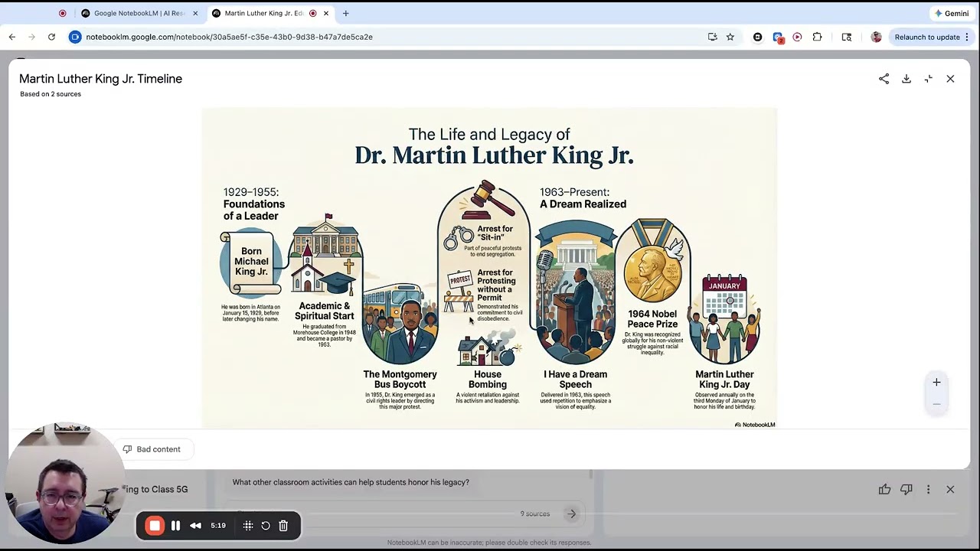Open the tab search side panel icon
Image resolution: width=980 pixels, height=551 pixels.
coord(847,37)
